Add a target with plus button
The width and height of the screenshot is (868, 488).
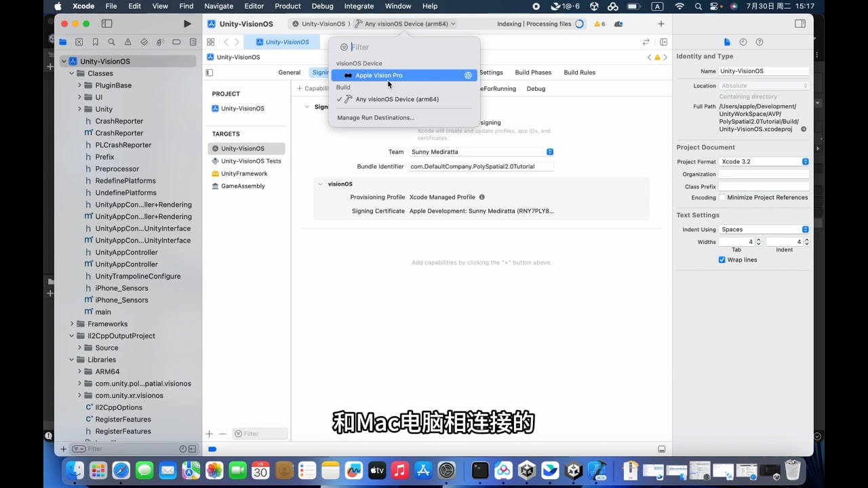210,434
